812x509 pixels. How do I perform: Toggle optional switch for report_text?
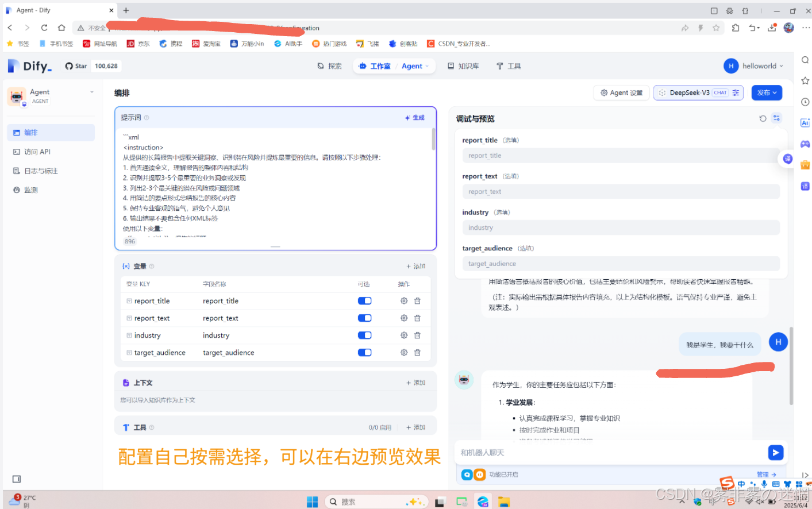pos(365,318)
